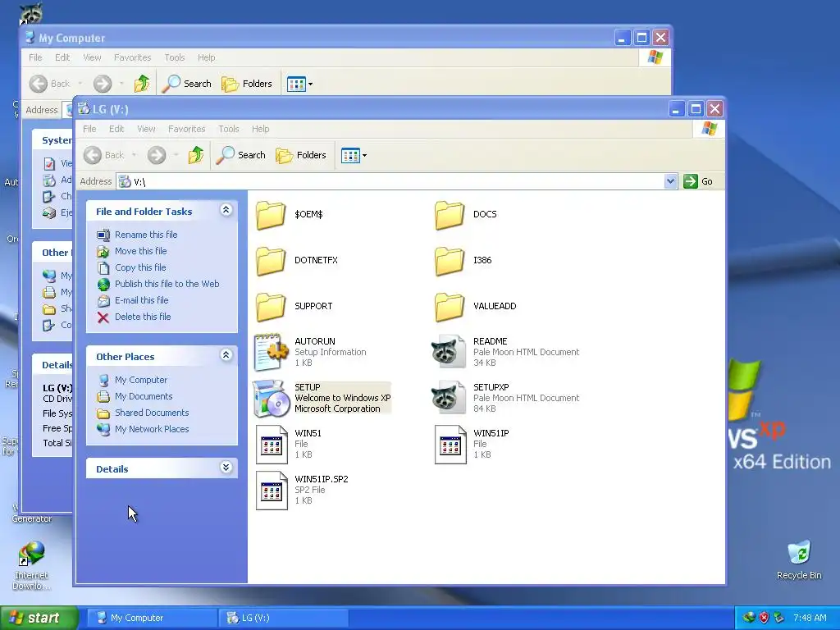Select the SETUPXP Pale Moon document icon
The height and width of the screenshot is (630, 840).
(x=449, y=398)
